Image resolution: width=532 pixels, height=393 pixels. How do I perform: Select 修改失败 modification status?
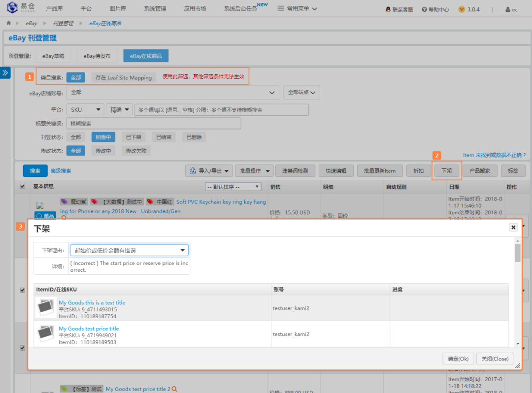(136, 151)
